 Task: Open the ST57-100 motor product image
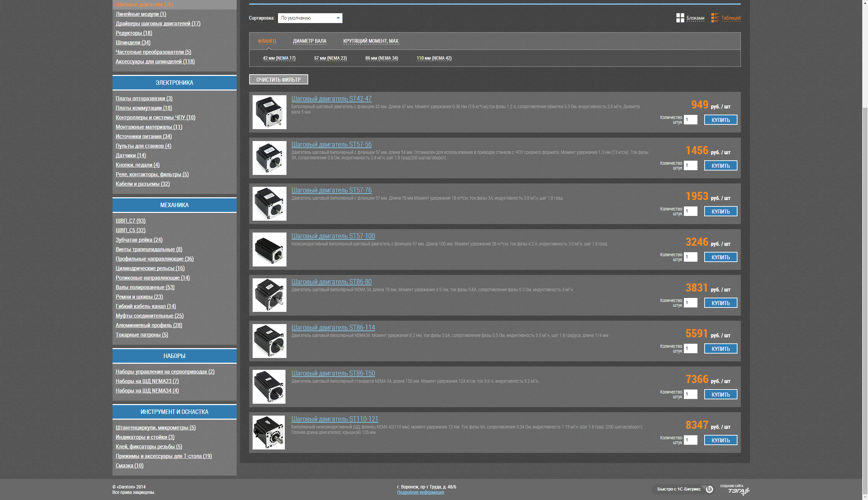[x=269, y=249]
